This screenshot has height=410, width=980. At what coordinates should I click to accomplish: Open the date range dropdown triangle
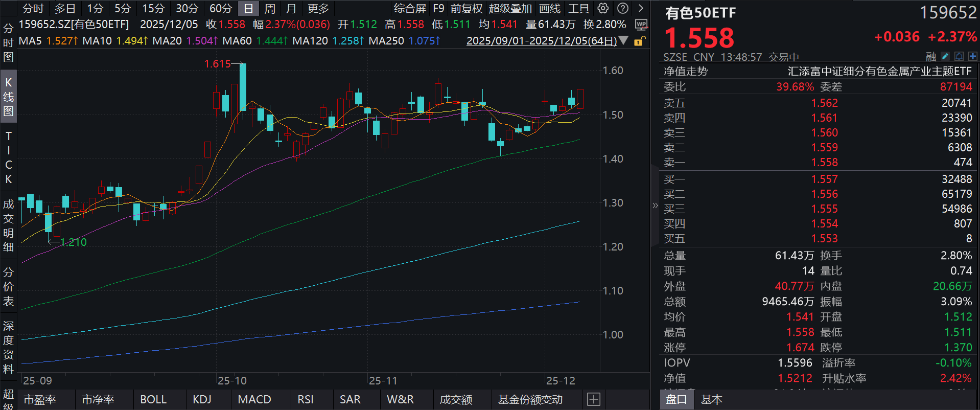click(x=623, y=40)
